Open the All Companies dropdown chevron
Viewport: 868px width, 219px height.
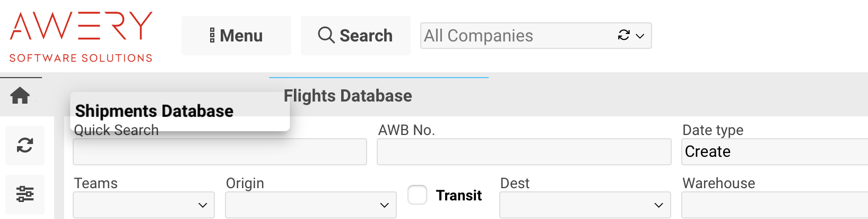point(640,36)
